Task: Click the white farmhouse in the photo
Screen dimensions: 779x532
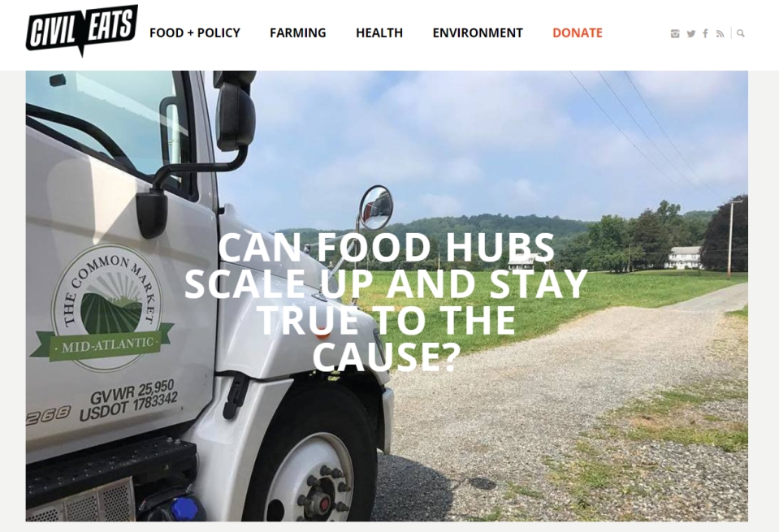Action: pyautogui.click(x=685, y=257)
